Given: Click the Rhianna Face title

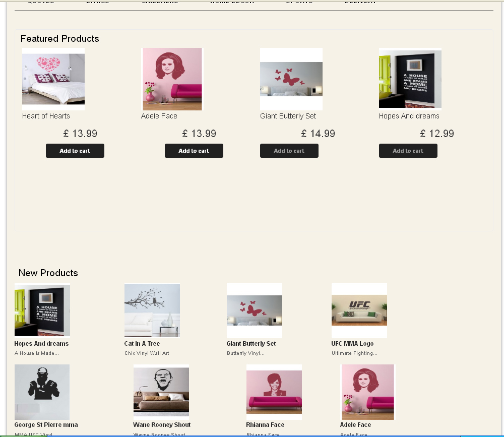Looking at the screenshot, I should click(x=265, y=425).
